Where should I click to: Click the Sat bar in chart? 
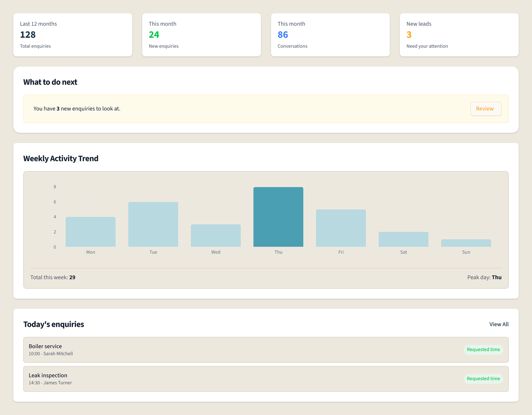point(403,239)
